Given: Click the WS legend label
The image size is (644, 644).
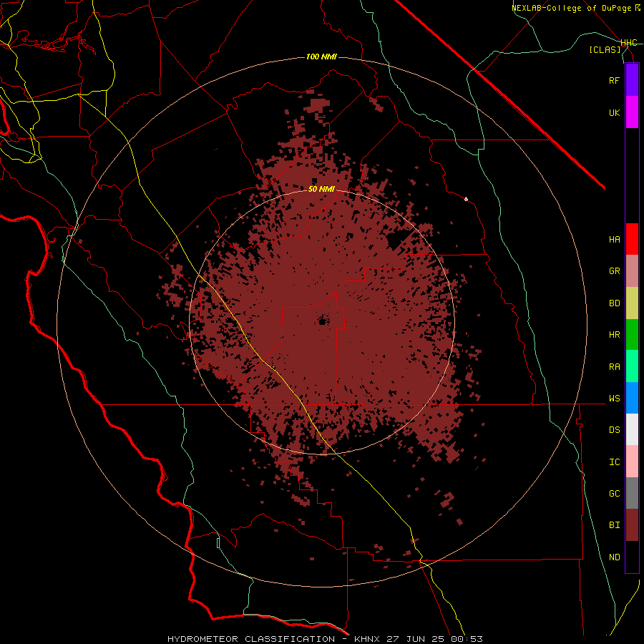Looking at the screenshot, I should [614, 399].
